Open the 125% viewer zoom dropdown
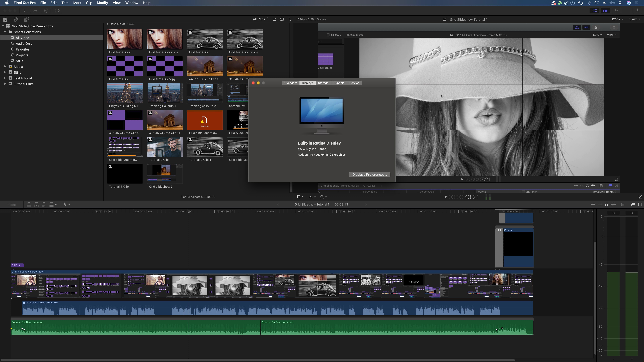Image resolution: width=644 pixels, height=362 pixels. [617, 19]
